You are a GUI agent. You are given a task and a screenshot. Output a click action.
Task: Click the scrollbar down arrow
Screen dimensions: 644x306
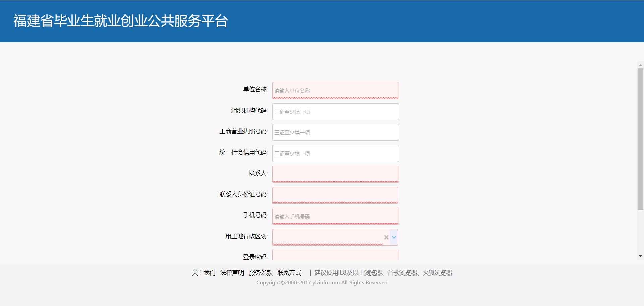click(640, 256)
